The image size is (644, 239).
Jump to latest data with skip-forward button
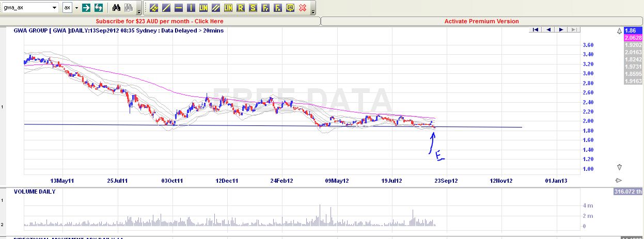573,29
